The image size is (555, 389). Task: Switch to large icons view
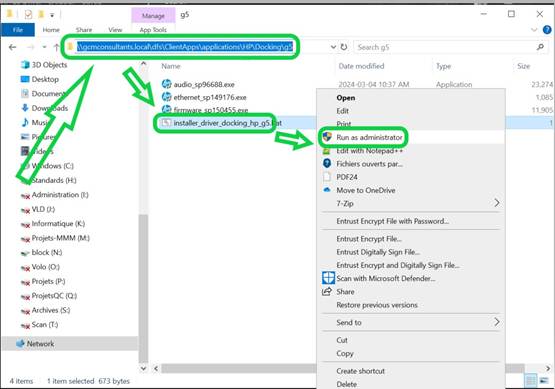point(544,381)
